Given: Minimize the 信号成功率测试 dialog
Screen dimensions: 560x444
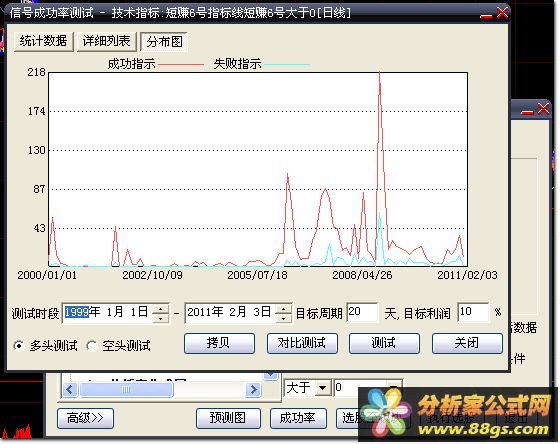Looking at the screenshot, I should point(486,14).
